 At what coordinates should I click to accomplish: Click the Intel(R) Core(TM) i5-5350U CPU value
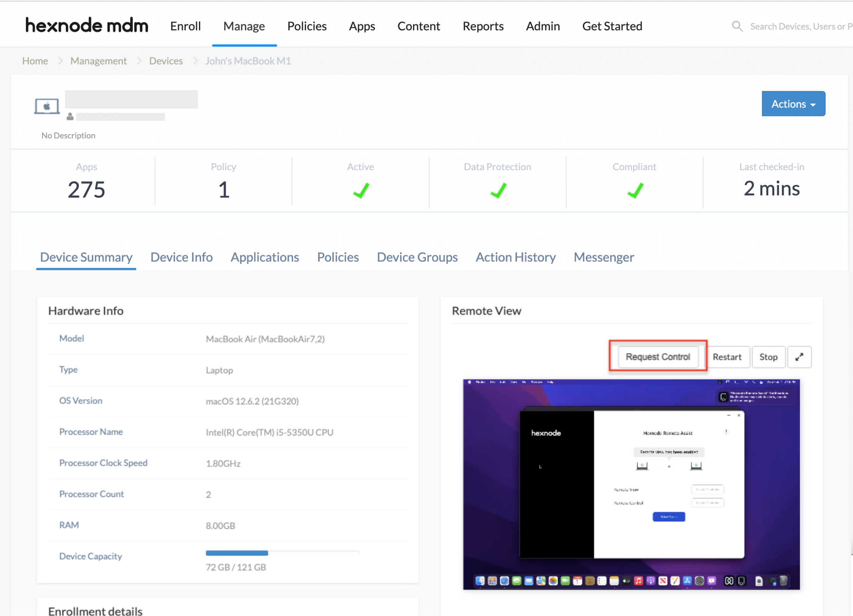[x=269, y=432]
